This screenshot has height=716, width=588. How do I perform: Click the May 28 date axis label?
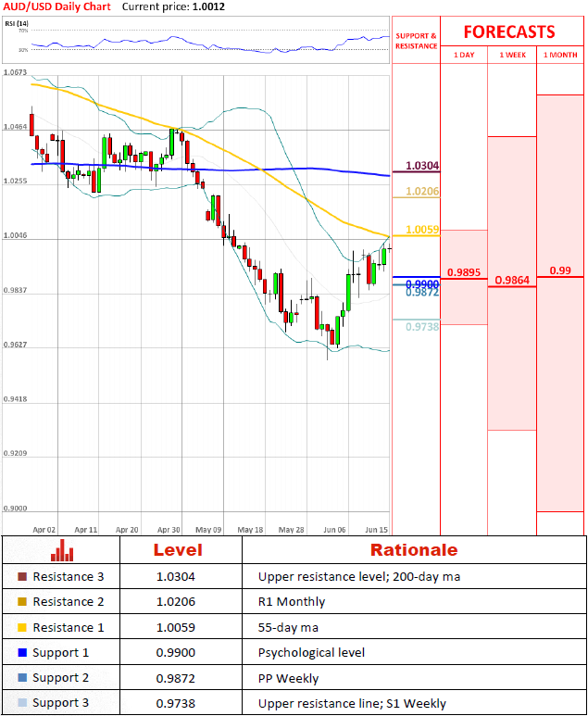tap(292, 530)
